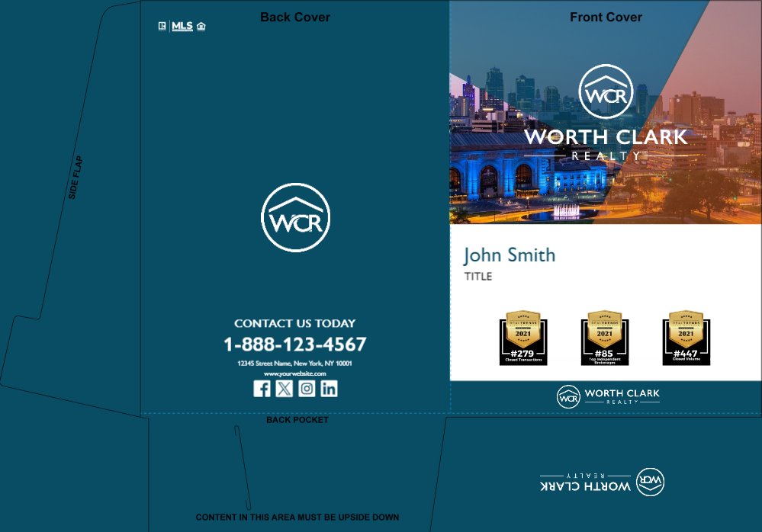Click the CONTACT US TODAY heading
Screen dimensions: 762x532
294,323
